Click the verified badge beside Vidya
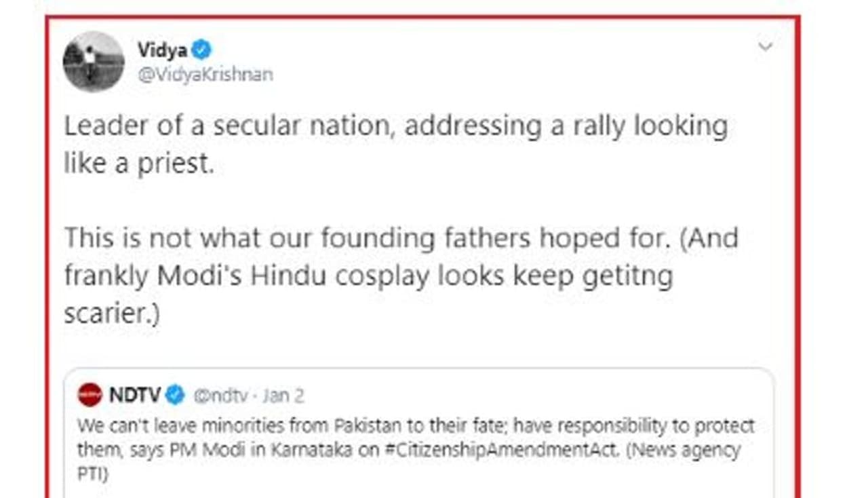Screen dimensions: 868x498 201,50
